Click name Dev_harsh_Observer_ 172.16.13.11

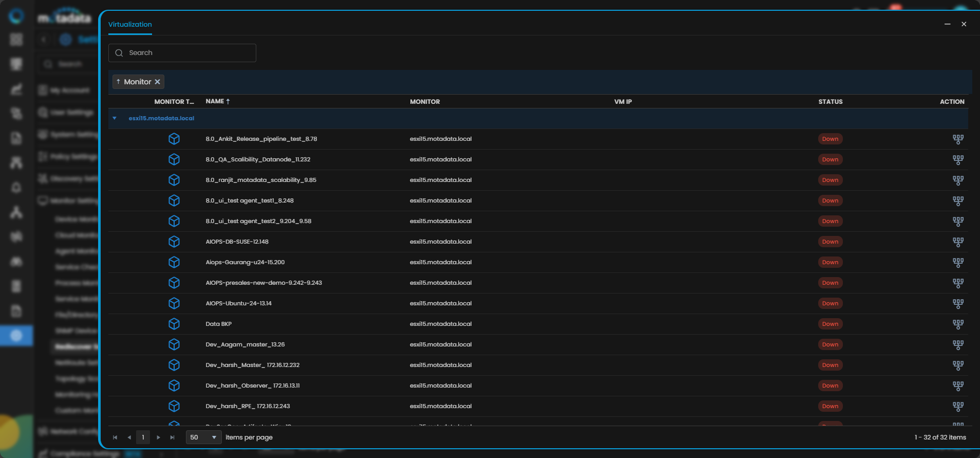(x=253, y=386)
